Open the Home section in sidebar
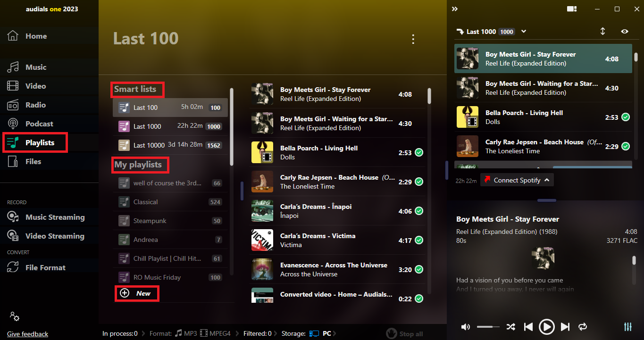Image resolution: width=644 pixels, height=340 pixels. point(36,36)
